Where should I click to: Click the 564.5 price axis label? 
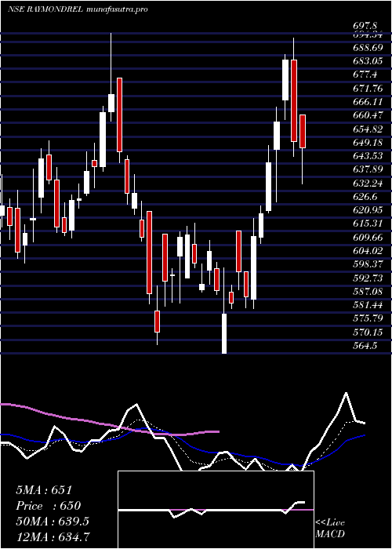(x=365, y=347)
